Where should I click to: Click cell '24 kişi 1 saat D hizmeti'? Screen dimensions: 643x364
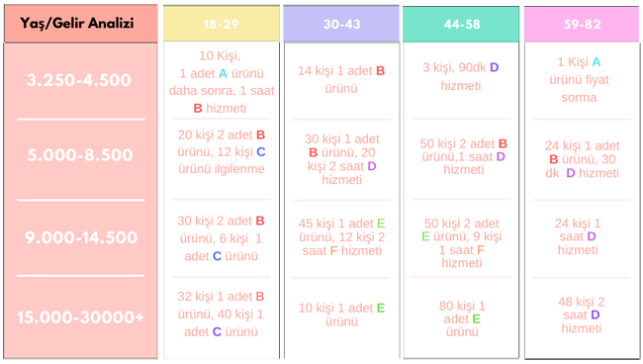coord(578,236)
